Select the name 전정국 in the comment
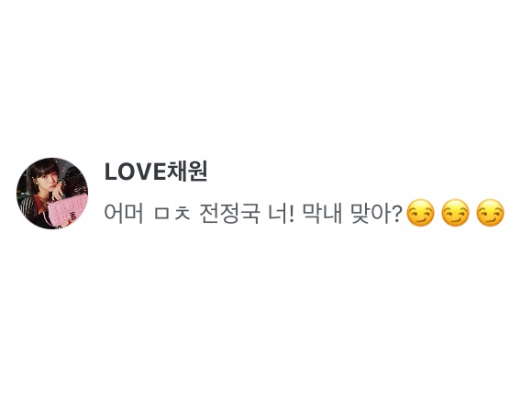Image resolution: width=532 pixels, height=399 pixels. tap(229, 214)
